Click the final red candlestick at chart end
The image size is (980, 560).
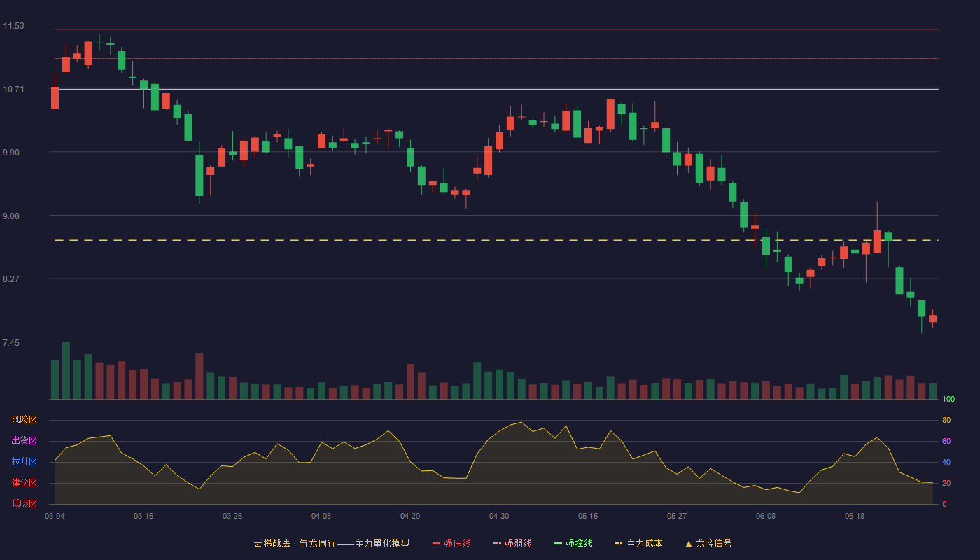[932, 318]
